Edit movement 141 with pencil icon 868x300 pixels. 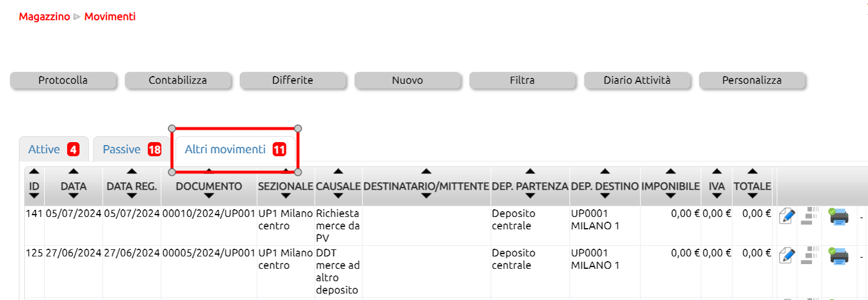(787, 216)
